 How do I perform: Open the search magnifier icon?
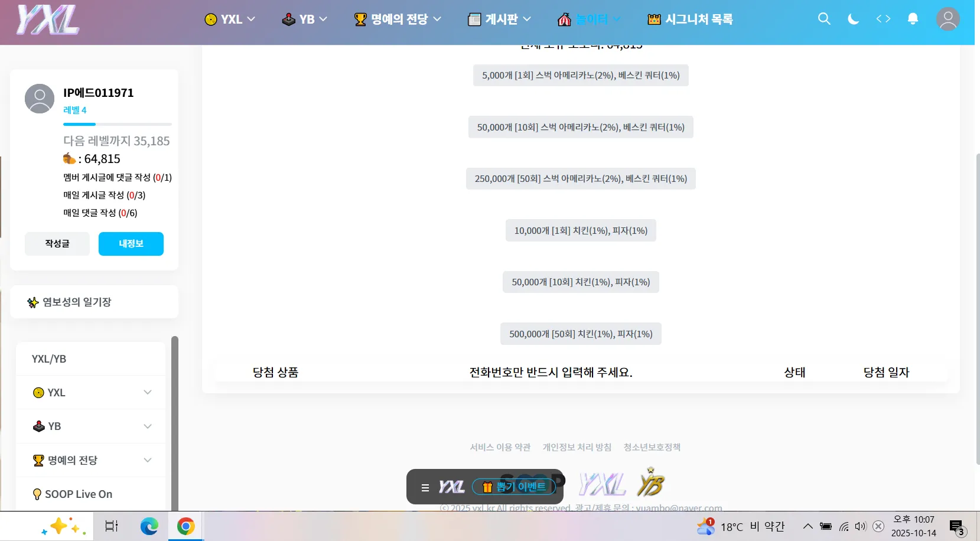(x=824, y=19)
